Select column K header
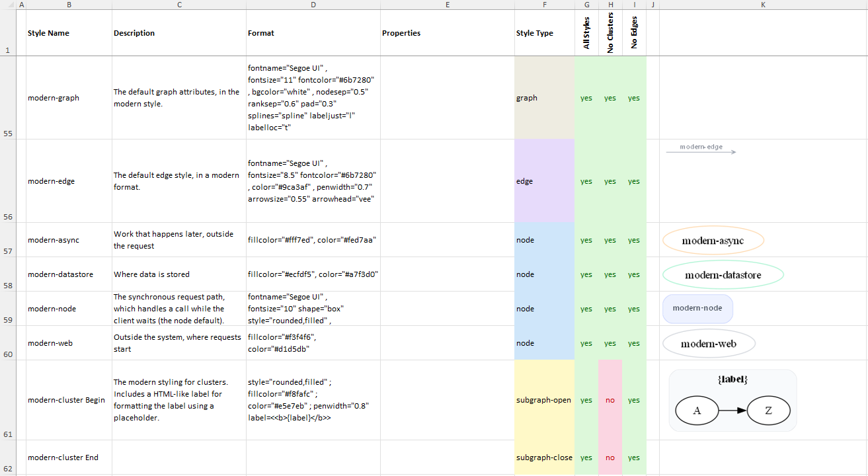868x476 pixels. [x=764, y=5]
